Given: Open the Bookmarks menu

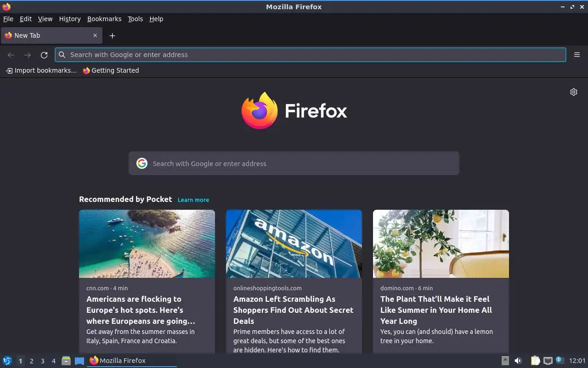Looking at the screenshot, I should (x=104, y=19).
